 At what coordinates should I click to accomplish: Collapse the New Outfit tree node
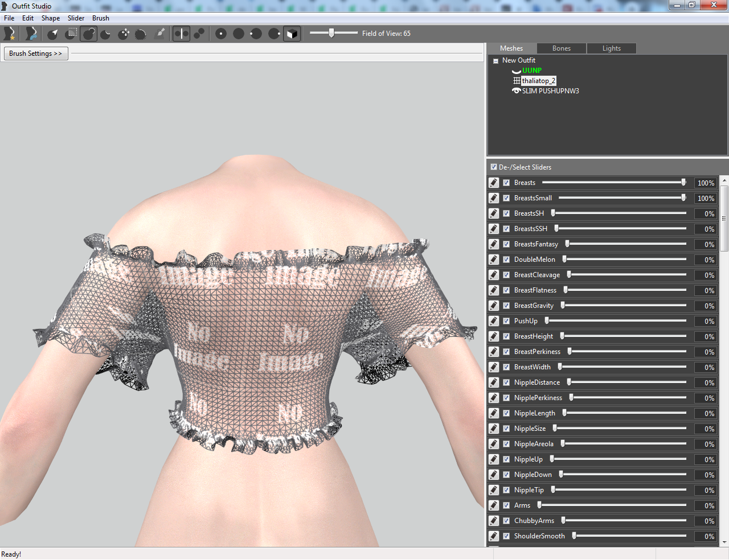(x=495, y=61)
